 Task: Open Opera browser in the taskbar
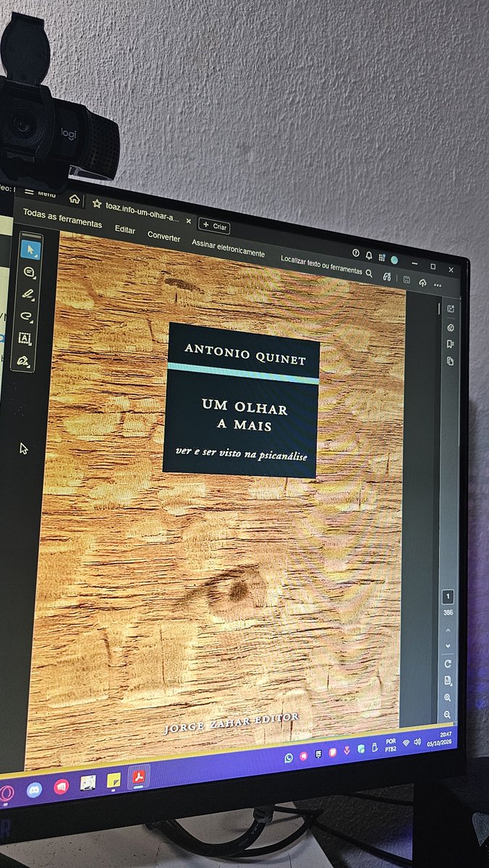[x=7, y=793]
